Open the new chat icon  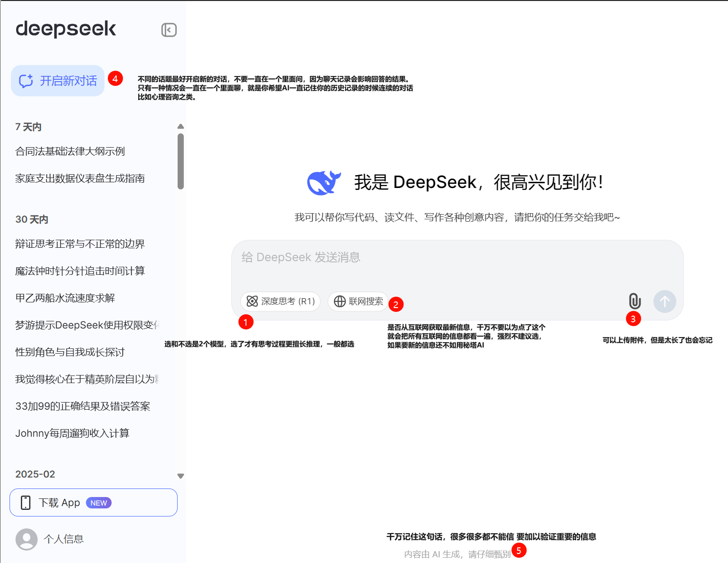point(27,81)
